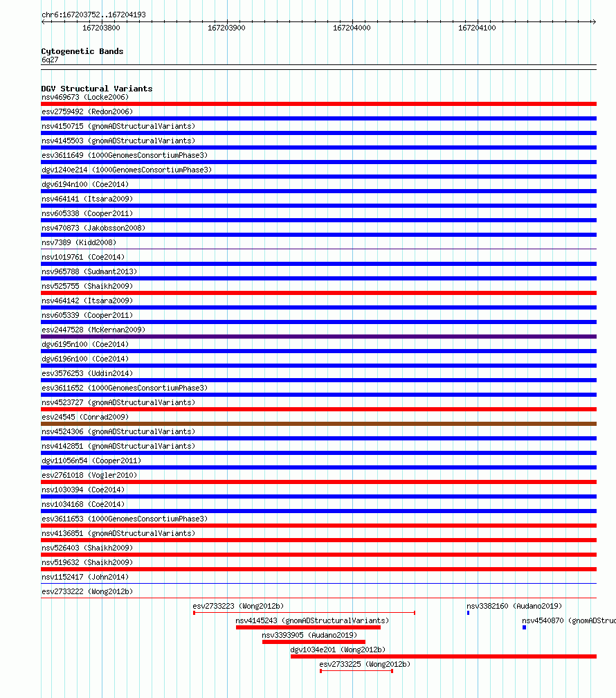
Task: Click the DGV Structural Variants track heading
Action: pyautogui.click(x=97, y=89)
